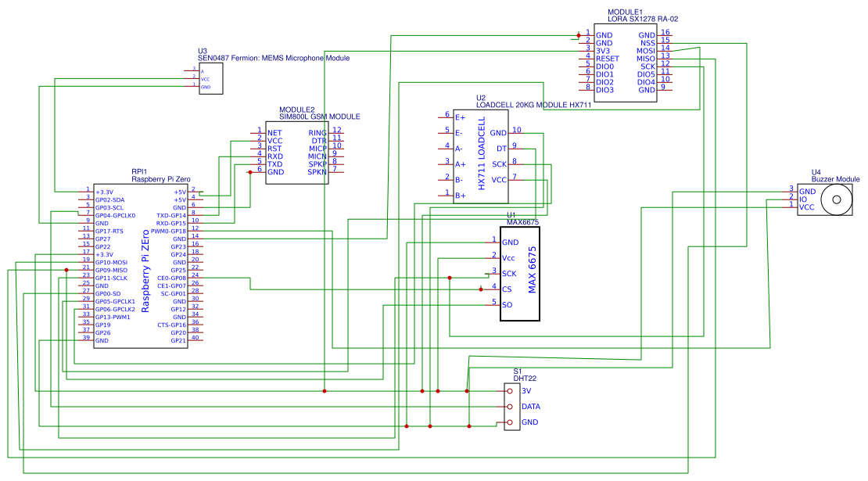Select the RXD pin on SIM800L
Screen dimensions: 868x481
coord(275,156)
